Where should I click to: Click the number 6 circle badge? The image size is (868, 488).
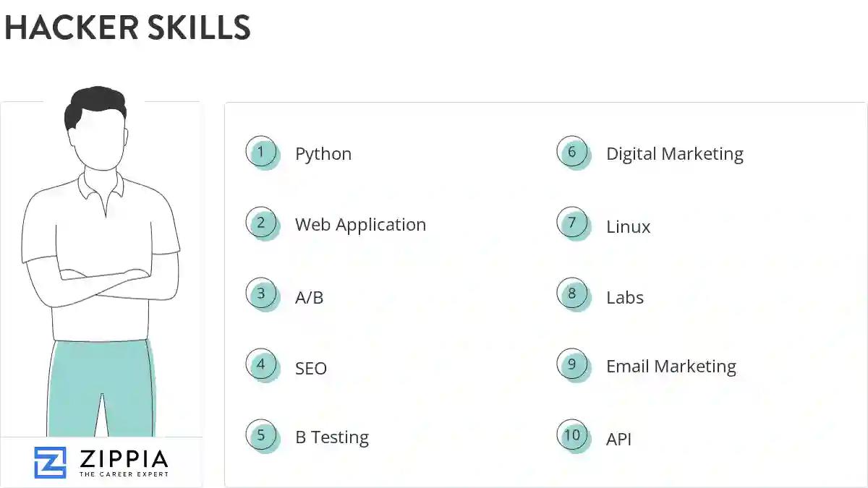click(572, 153)
